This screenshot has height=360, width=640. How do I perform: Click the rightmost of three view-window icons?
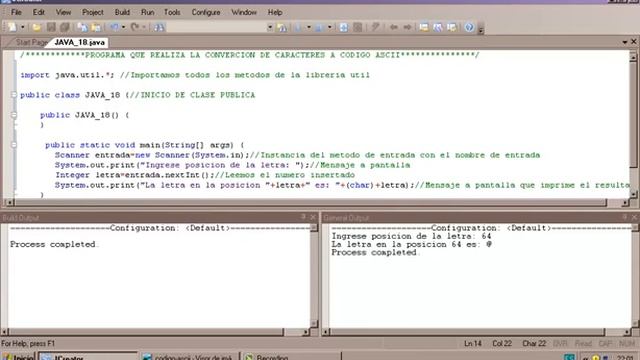[452, 27]
